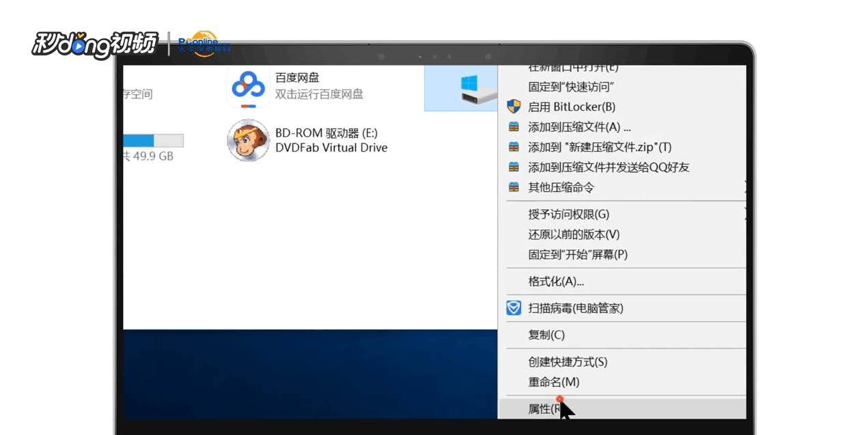Open 百度网盘 via its blue cloud icon
This screenshot has width=868, height=435.
[248, 85]
